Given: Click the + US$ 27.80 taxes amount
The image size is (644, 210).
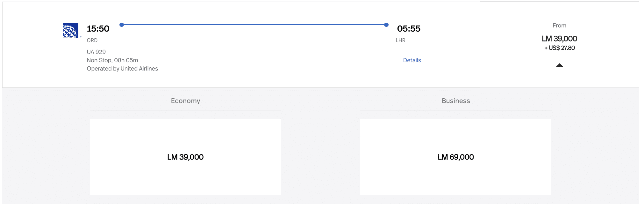Looking at the screenshot, I should pyautogui.click(x=560, y=48).
